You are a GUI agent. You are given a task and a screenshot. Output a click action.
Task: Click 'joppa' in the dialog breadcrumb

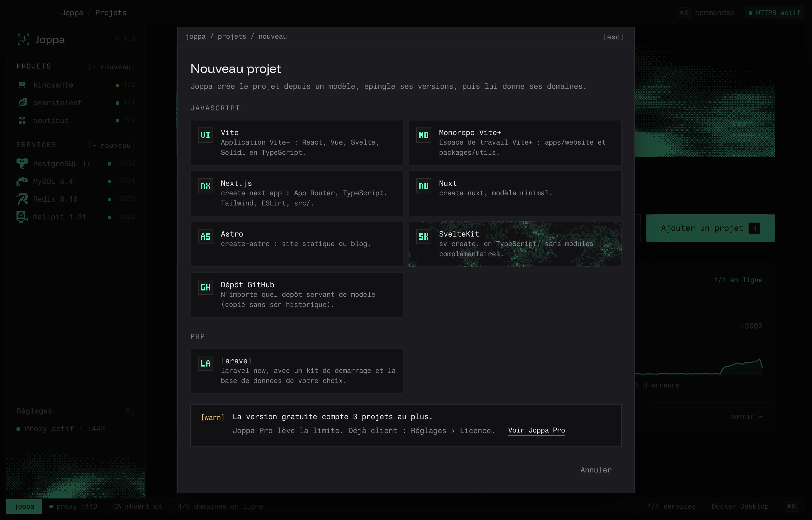point(195,36)
